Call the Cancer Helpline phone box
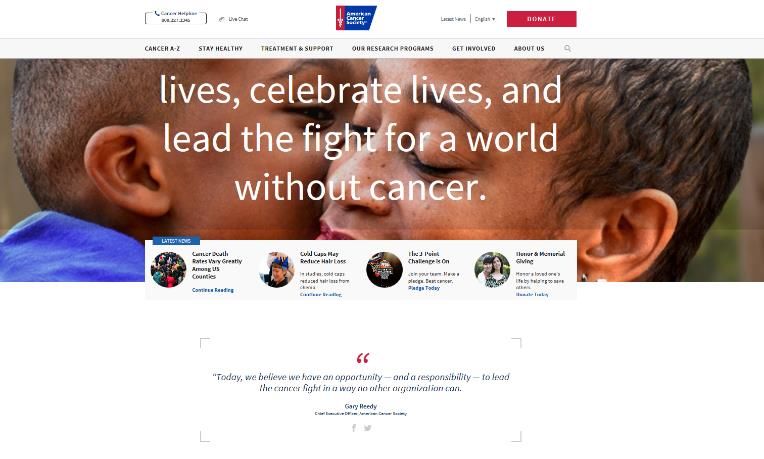Image resolution: width=764 pixels, height=459 pixels. point(176,18)
